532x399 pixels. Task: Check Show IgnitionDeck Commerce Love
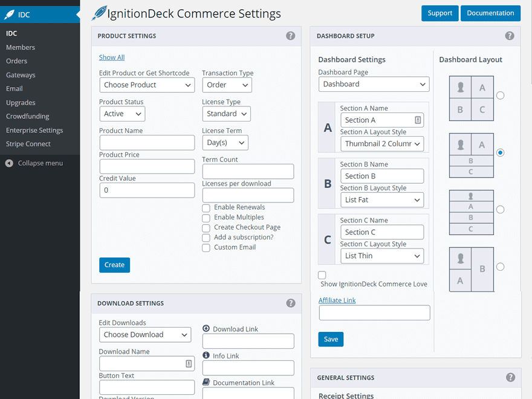(x=322, y=275)
